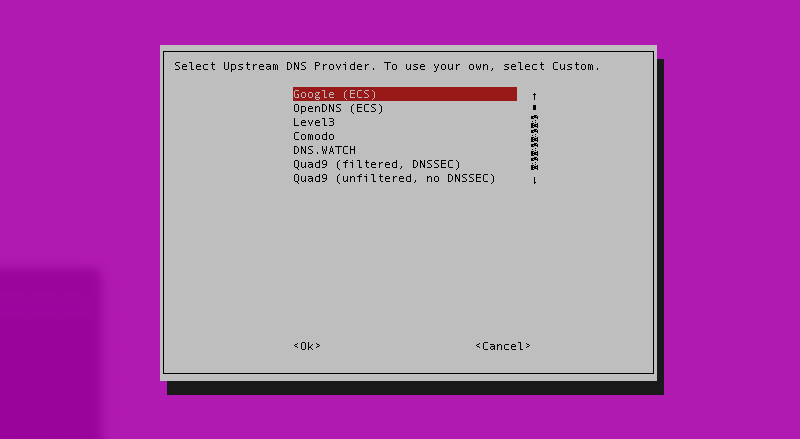
Task: Click the scroll up arrow beside the list
Action: [534, 95]
